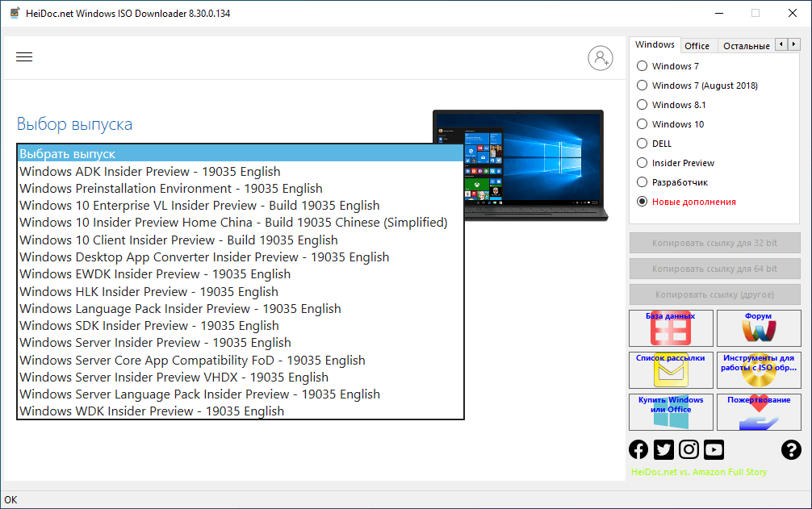Open the YouTube channel icon
812x509 pixels.
714,449
